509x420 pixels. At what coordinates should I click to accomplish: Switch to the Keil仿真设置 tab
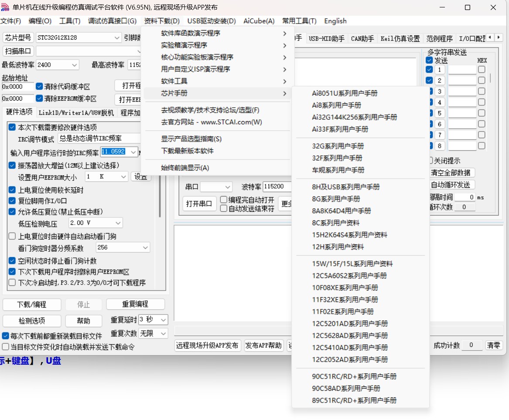(400, 39)
